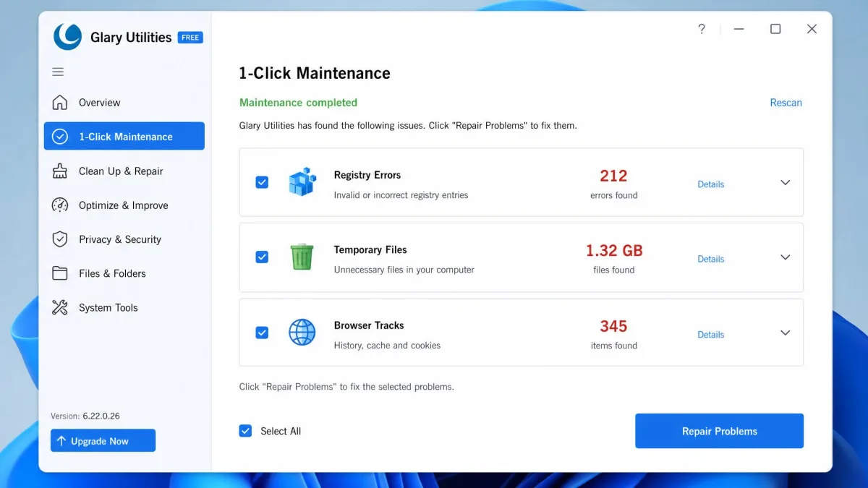Click the 1-Click Maintenance page heading
This screenshot has width=868, height=488.
tap(315, 73)
